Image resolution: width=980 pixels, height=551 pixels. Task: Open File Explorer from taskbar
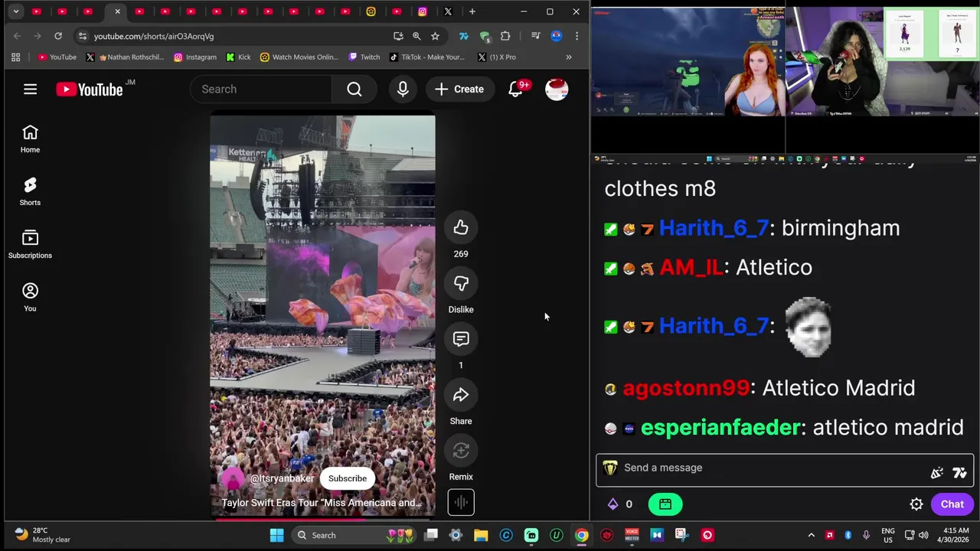pyautogui.click(x=481, y=535)
